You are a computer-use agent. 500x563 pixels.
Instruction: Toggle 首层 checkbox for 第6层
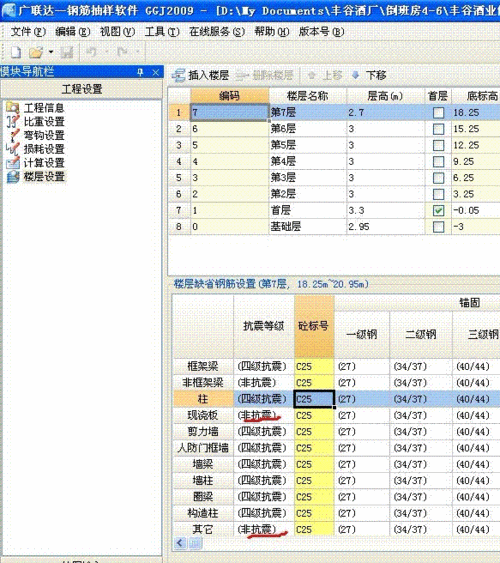(438, 129)
